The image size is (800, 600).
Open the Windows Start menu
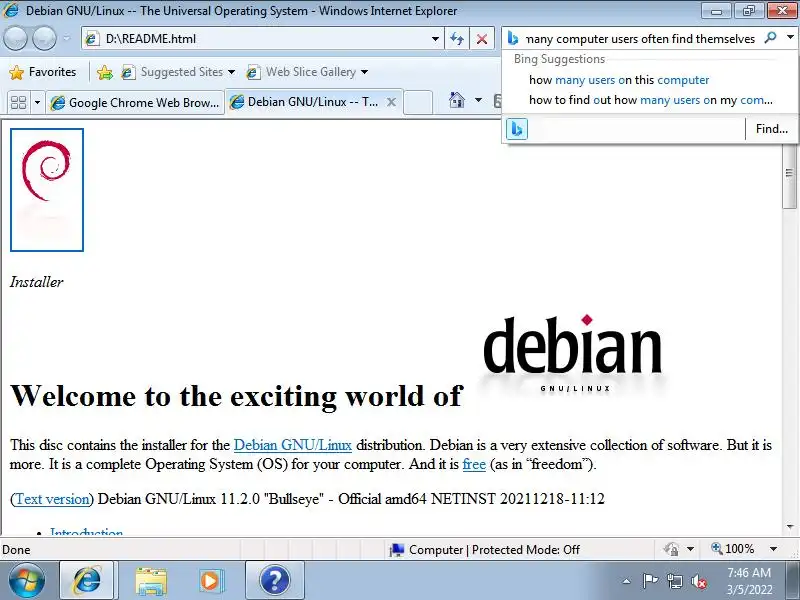[26, 580]
